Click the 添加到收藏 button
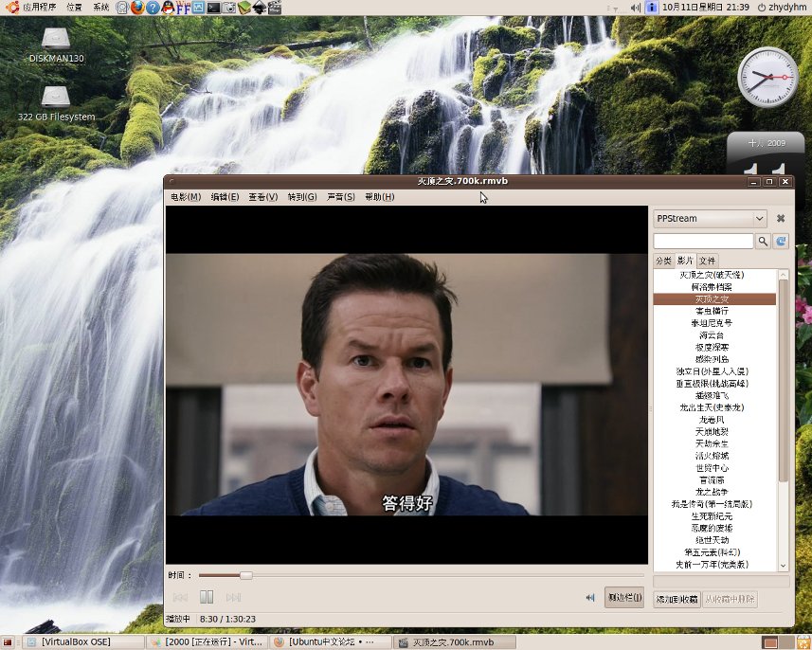Image resolution: width=812 pixels, height=650 pixels. tap(677, 600)
